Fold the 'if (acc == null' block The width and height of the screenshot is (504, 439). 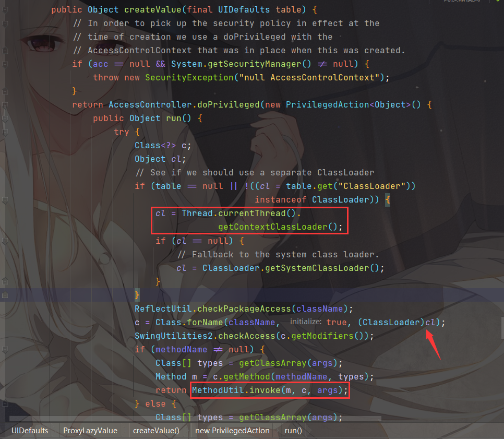[5, 64]
